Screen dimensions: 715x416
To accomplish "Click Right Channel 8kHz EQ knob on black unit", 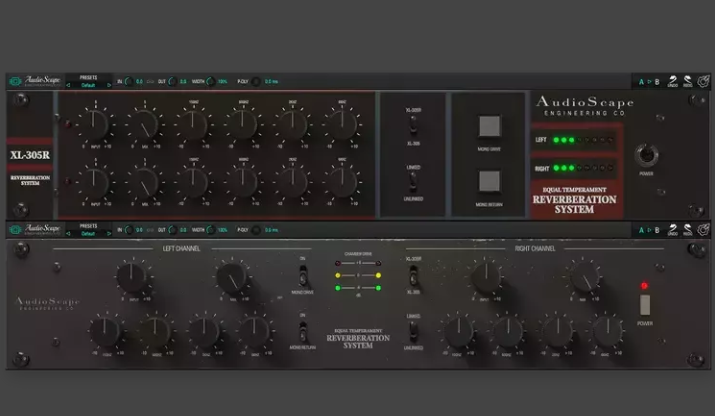I will 607,331.
